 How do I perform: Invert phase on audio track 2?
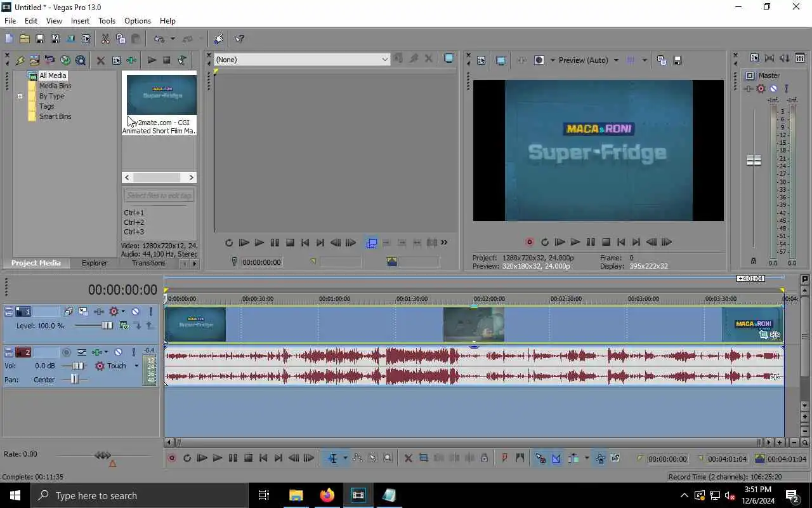coord(82,352)
